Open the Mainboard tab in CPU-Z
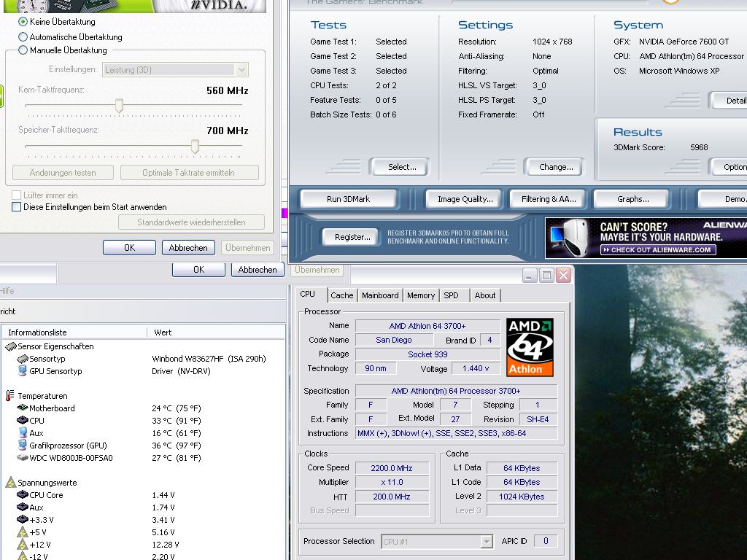 pos(379,295)
